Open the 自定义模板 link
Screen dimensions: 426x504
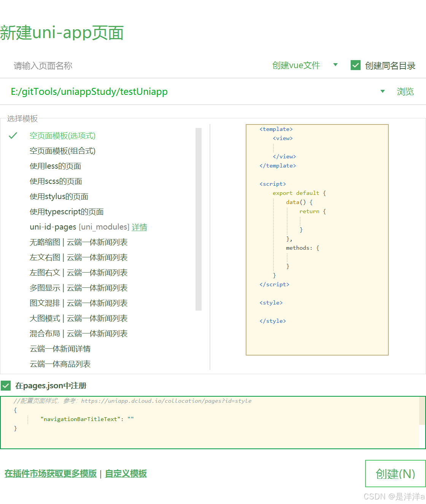(x=126, y=474)
